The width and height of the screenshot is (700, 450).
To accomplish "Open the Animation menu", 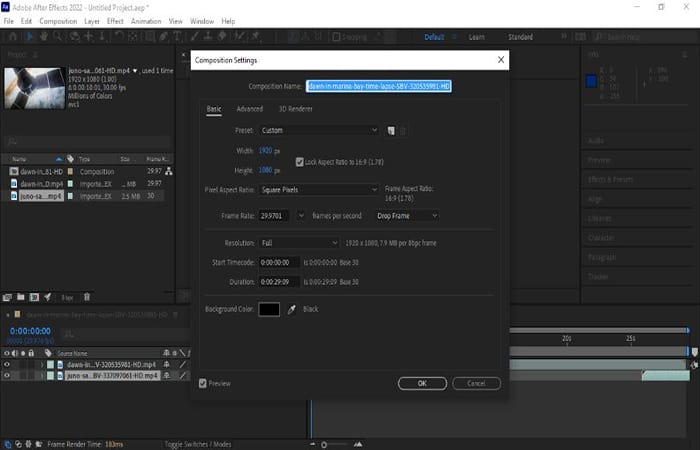I will click(146, 21).
